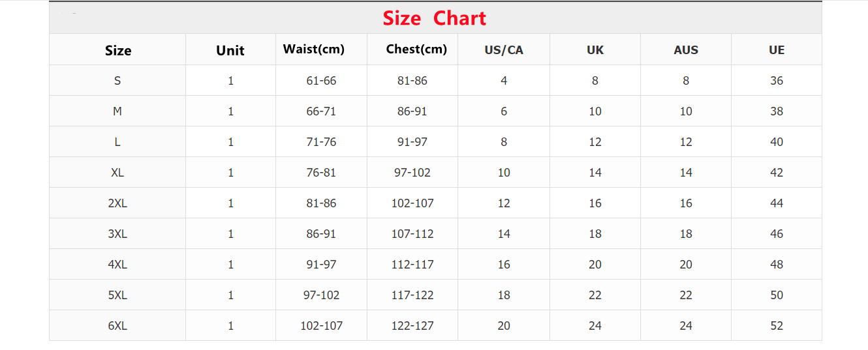Click the Chest(cm) column header
The image size is (868, 350).
click(416, 49)
